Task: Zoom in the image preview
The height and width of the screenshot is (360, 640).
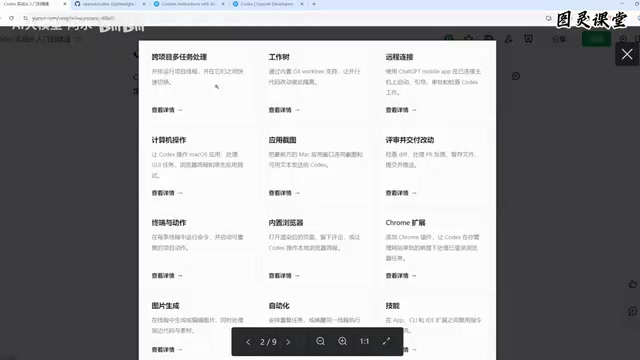Action: [x=342, y=341]
